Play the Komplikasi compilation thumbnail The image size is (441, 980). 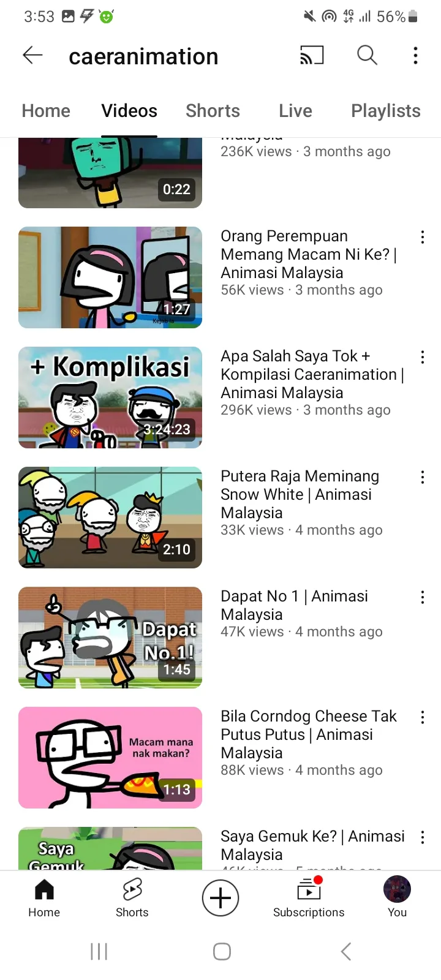click(x=110, y=398)
